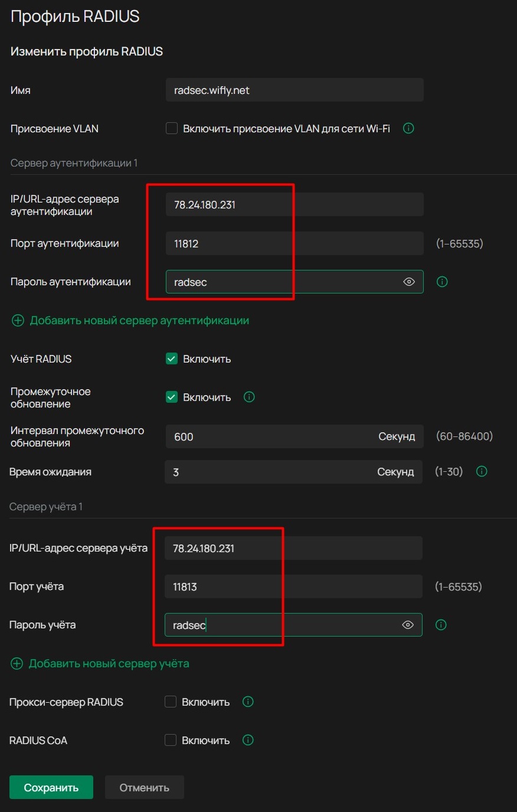Show accounting password with eye icon
Screen dimensions: 517x812
pos(408,625)
